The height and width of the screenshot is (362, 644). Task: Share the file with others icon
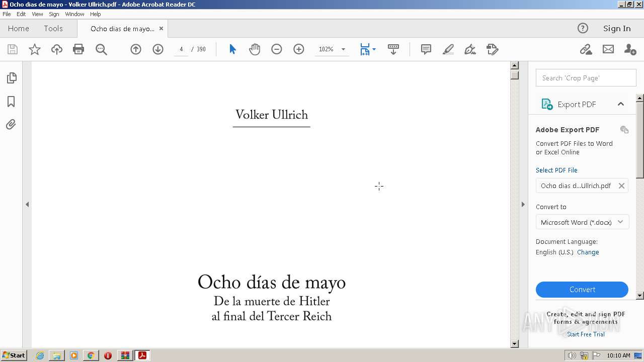pos(630,49)
